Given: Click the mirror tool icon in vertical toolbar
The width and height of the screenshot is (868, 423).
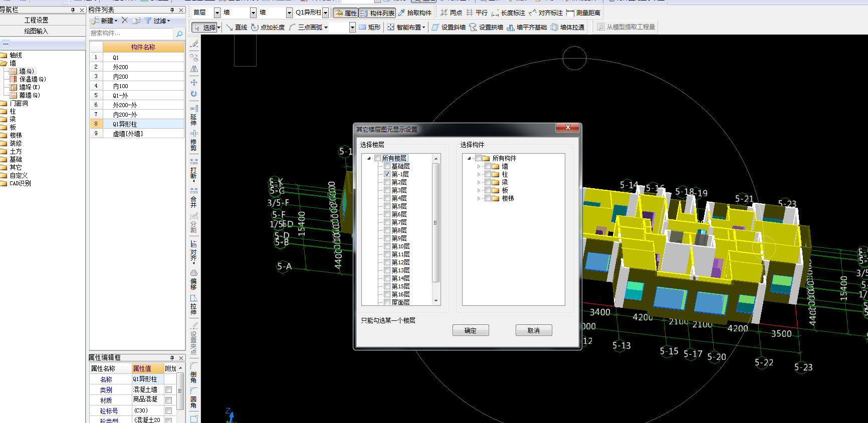Looking at the screenshot, I should (194, 69).
